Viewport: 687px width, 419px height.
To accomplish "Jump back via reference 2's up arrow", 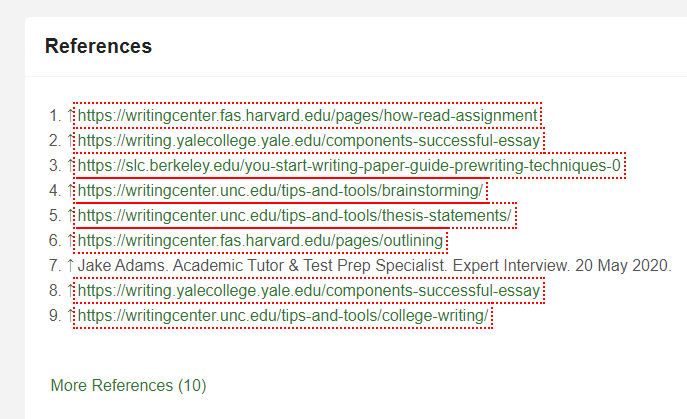I will [70, 141].
